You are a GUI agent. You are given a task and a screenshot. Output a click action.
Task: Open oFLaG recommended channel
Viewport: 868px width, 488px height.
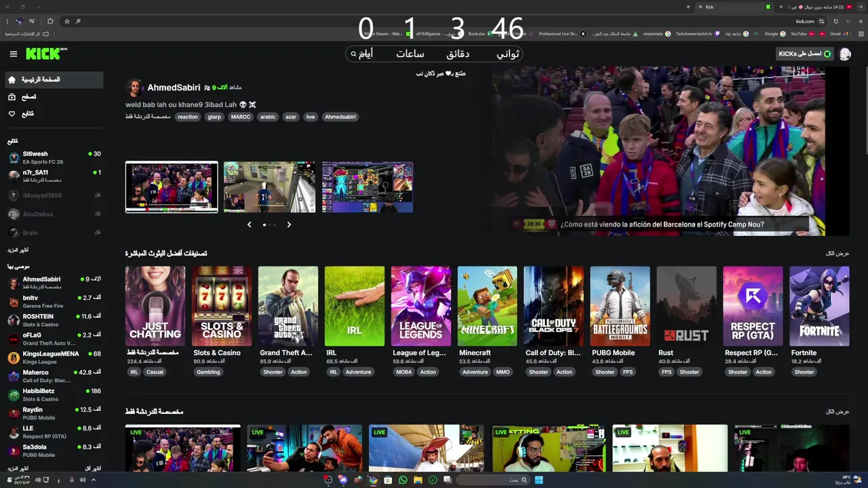[x=54, y=339]
